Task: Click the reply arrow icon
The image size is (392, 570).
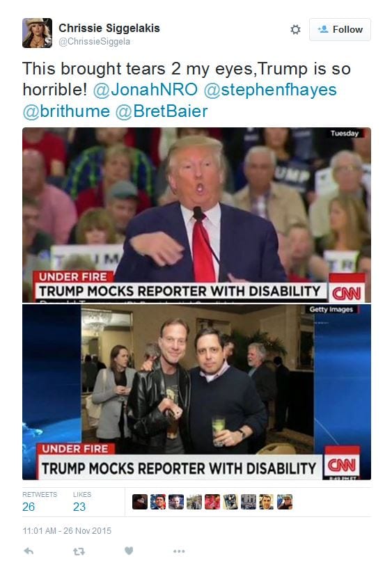Action: [29, 551]
